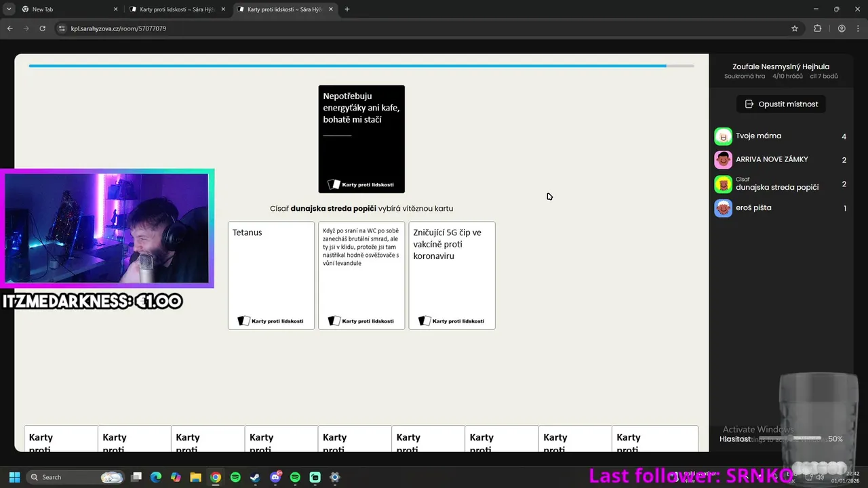
Task: Open the Windows Start menu
Action: 14,477
